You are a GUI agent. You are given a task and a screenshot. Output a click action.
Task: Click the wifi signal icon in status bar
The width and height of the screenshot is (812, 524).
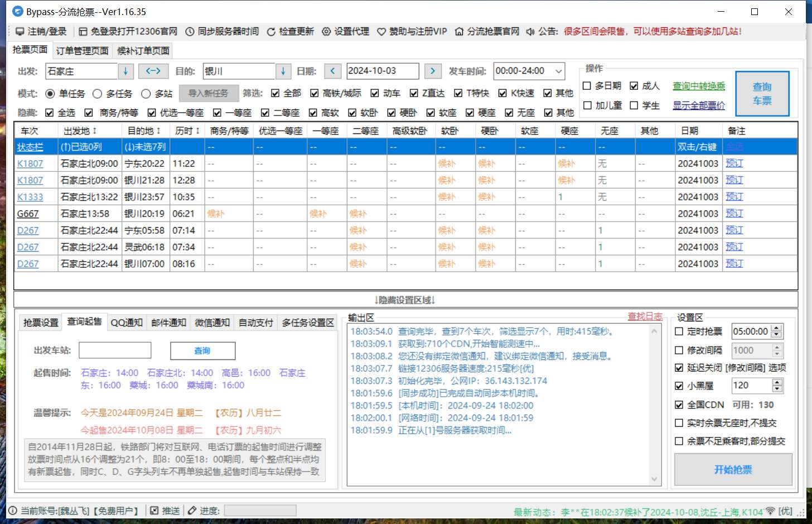tap(770, 511)
